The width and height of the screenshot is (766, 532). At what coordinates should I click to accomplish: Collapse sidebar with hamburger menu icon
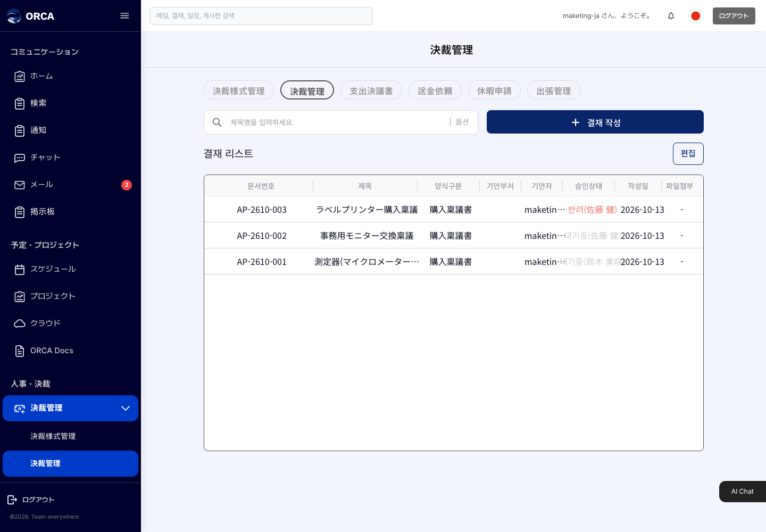click(124, 16)
